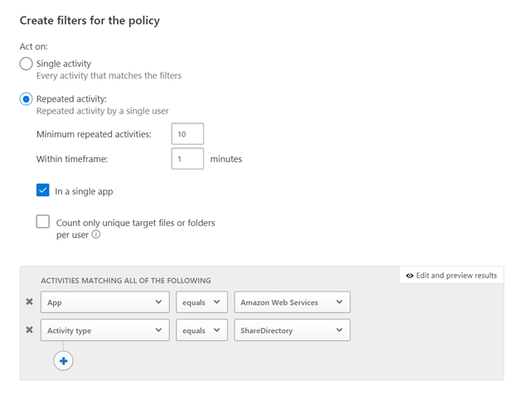Screen dimensions: 517x400
Task: Remove the Activity type filter row
Action: point(29,330)
